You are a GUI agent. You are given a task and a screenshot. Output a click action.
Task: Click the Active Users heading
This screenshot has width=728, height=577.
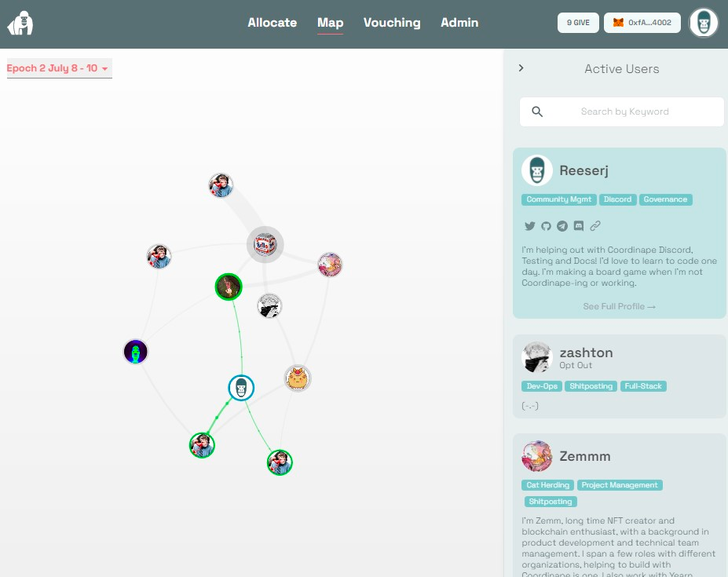[622, 69]
